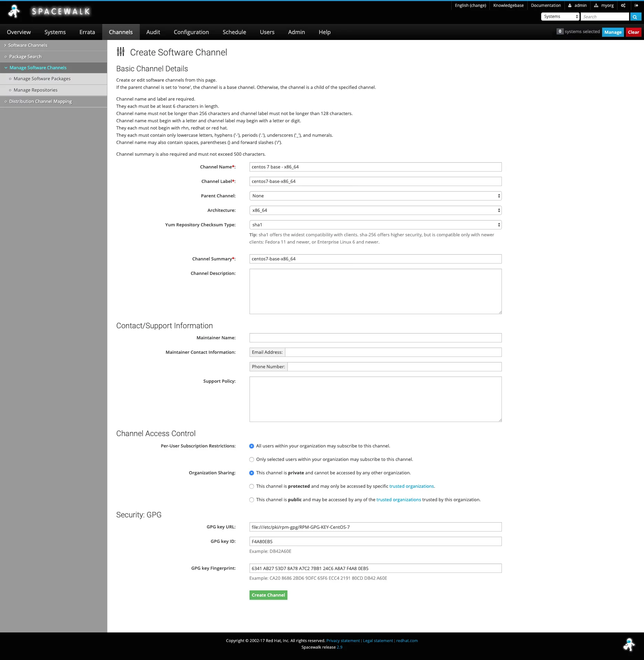Image resolution: width=644 pixels, height=660 pixels.
Task: Open the Parent Channel dropdown
Action: [x=375, y=196]
